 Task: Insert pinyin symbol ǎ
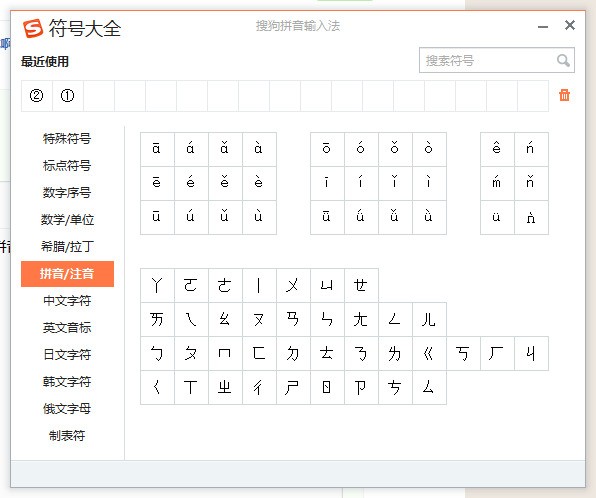225,149
